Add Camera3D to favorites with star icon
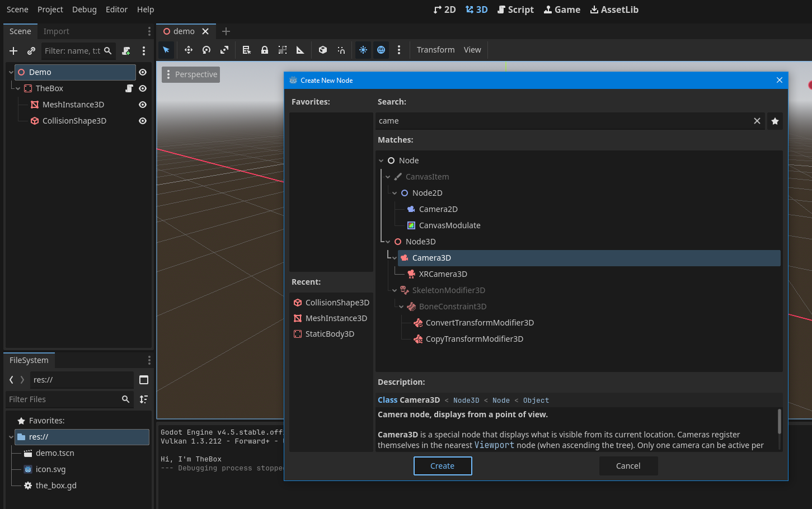Image resolution: width=812 pixels, height=509 pixels. [775, 121]
